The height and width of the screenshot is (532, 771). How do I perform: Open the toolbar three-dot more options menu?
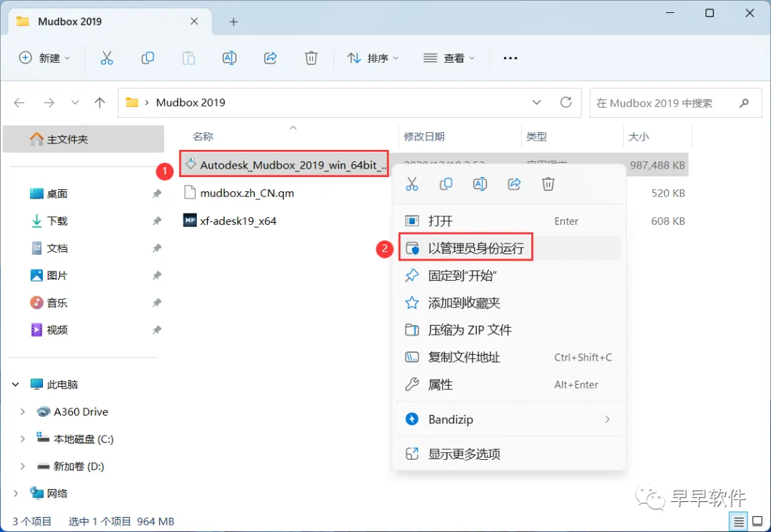coord(510,58)
